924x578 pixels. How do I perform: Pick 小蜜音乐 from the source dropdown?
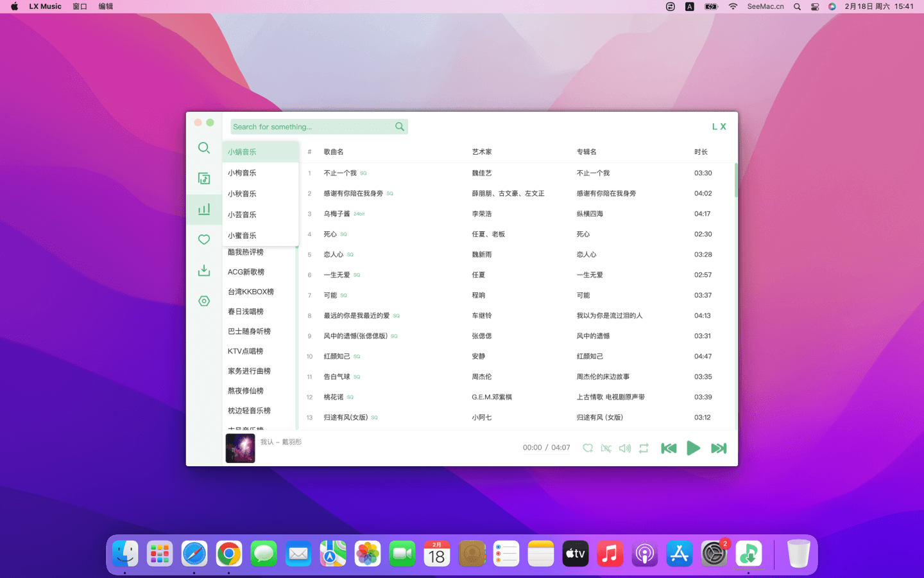point(242,236)
